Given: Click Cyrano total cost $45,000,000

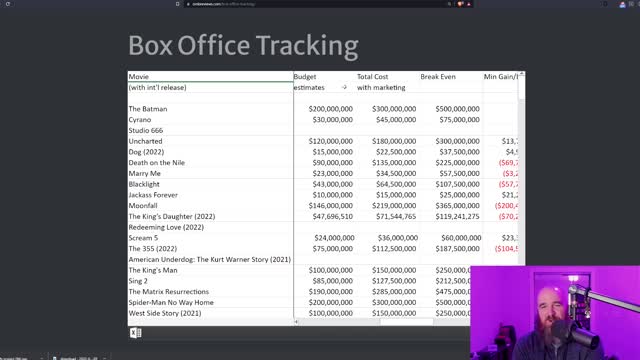Looking at the screenshot, I should (396, 120).
